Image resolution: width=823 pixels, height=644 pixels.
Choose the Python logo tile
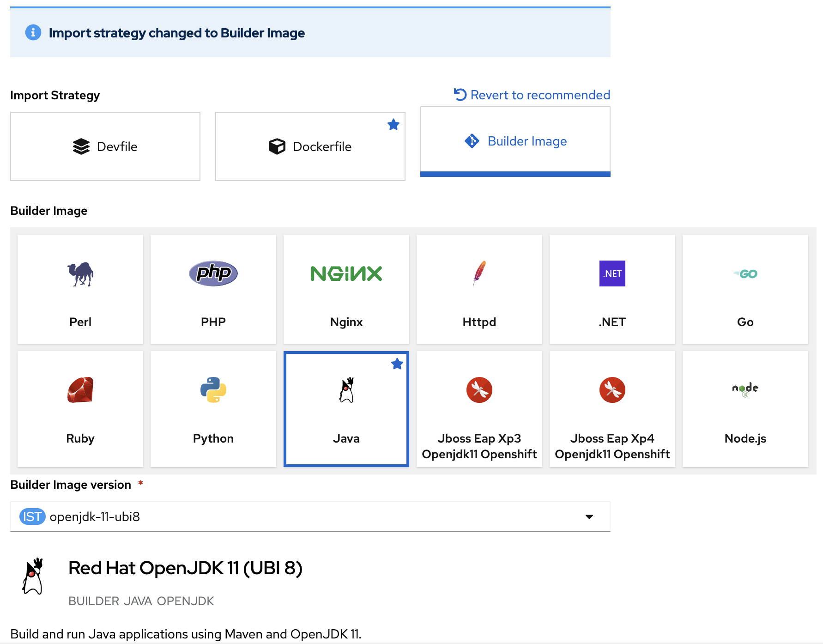(213, 390)
